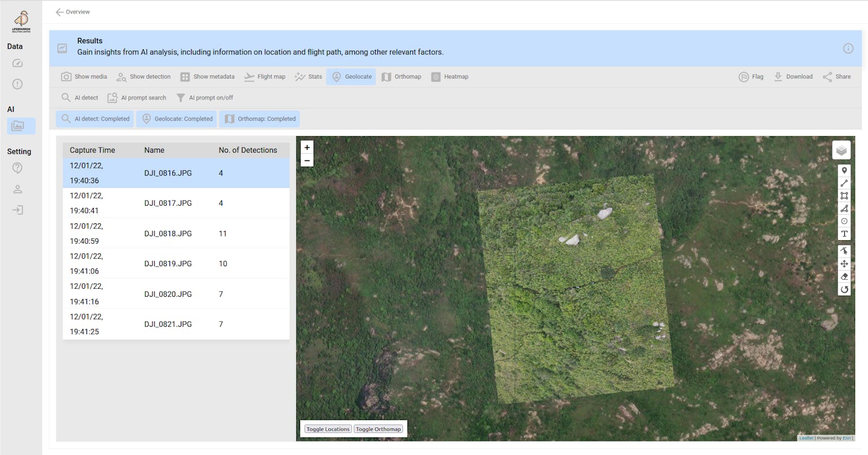Activate the eraser tool on map
The image size is (868, 455).
point(844,276)
